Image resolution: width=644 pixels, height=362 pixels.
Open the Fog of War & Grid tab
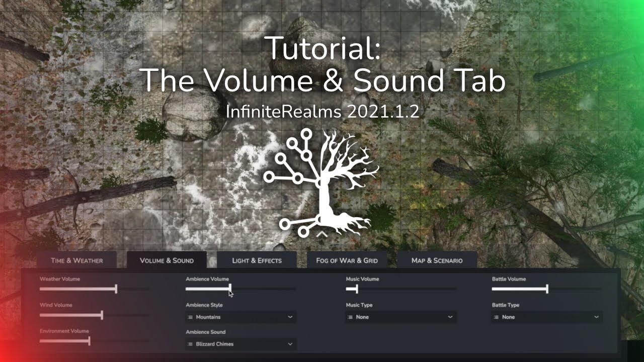(x=347, y=260)
